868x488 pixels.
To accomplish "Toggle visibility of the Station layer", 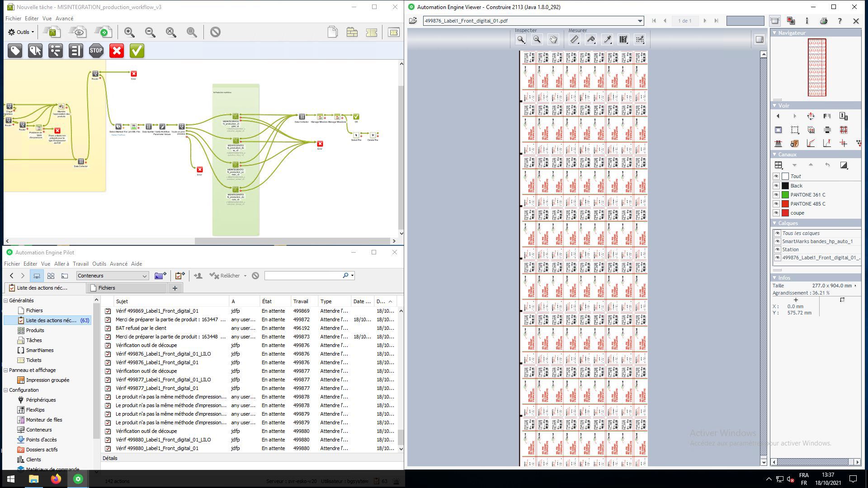I will (778, 249).
